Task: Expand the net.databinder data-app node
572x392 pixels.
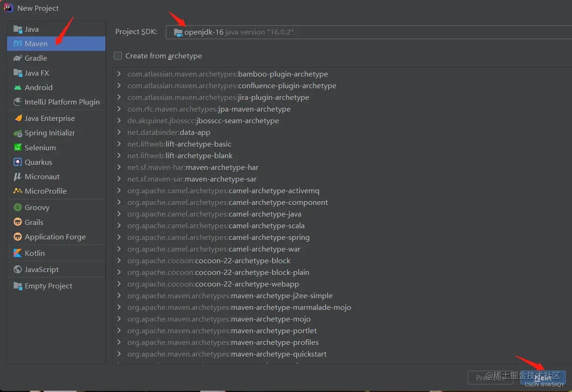Action: 119,132
